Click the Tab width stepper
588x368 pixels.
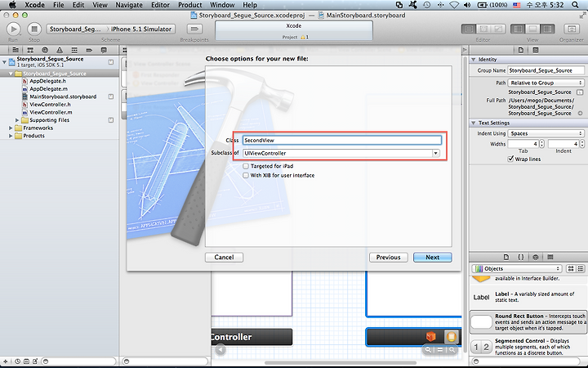541,144
